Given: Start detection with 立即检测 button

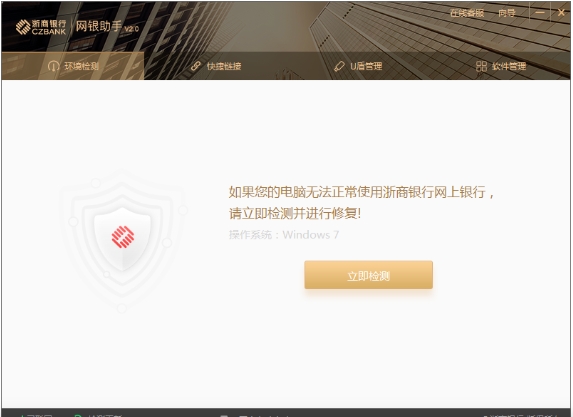Looking at the screenshot, I should pos(368,275).
